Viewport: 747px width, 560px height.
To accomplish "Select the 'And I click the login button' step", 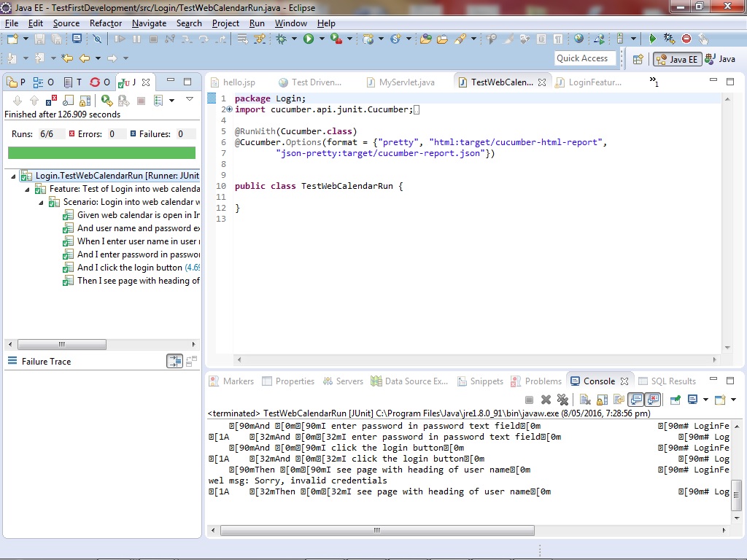I will coord(129,268).
